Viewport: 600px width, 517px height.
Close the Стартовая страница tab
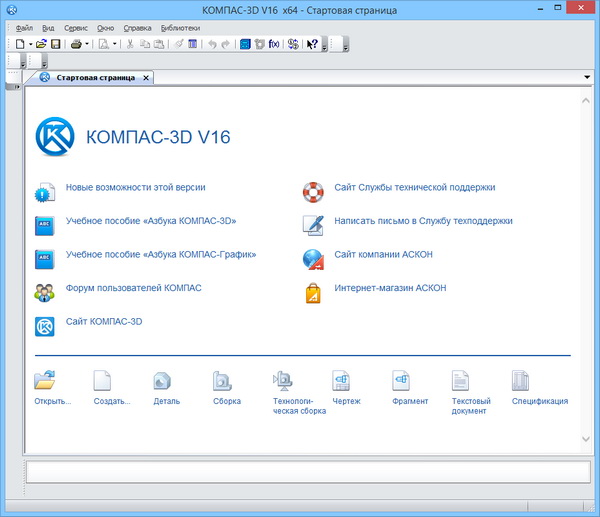click(145, 78)
